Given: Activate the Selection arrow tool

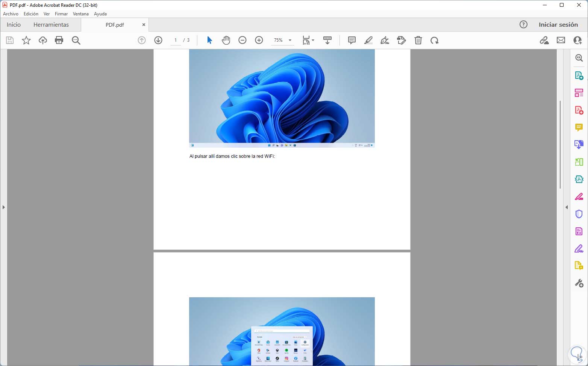Looking at the screenshot, I should 209,40.
